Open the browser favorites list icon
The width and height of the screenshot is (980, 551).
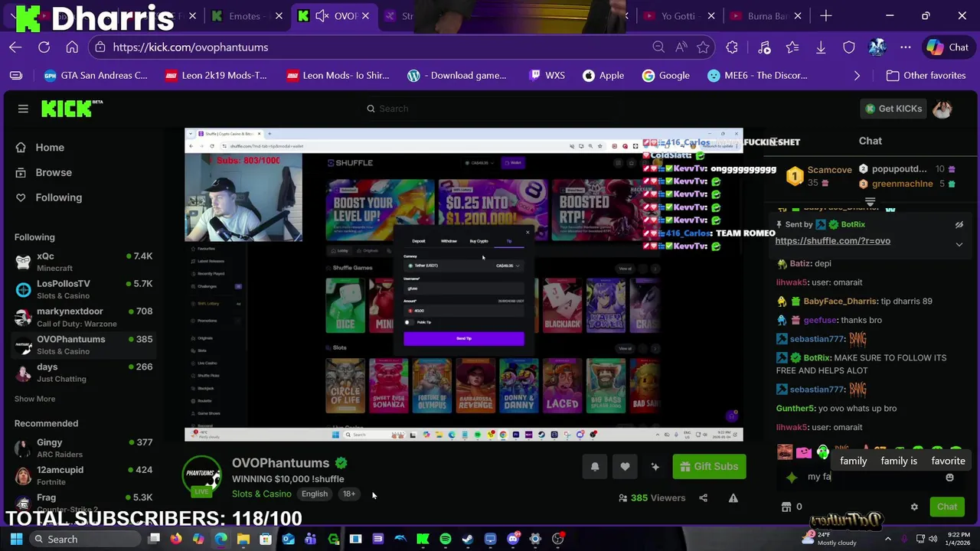(792, 47)
